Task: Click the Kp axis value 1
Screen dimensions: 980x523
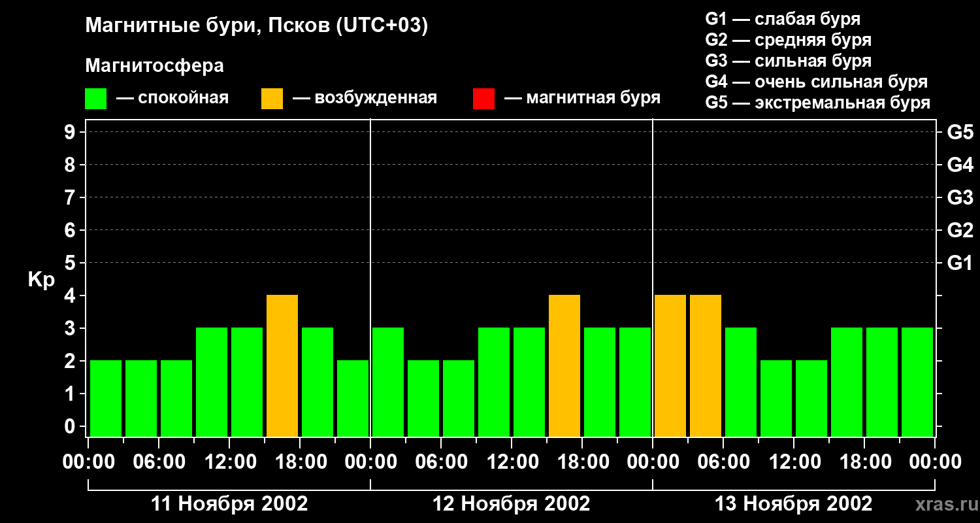Action: click(71, 394)
